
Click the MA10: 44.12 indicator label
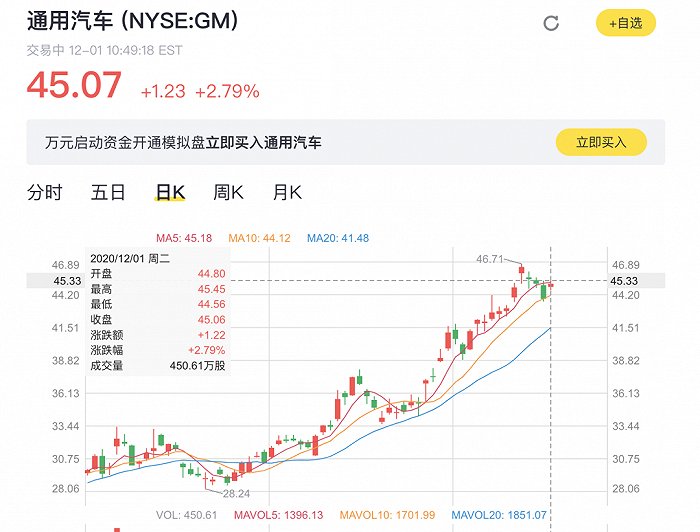[259, 238]
